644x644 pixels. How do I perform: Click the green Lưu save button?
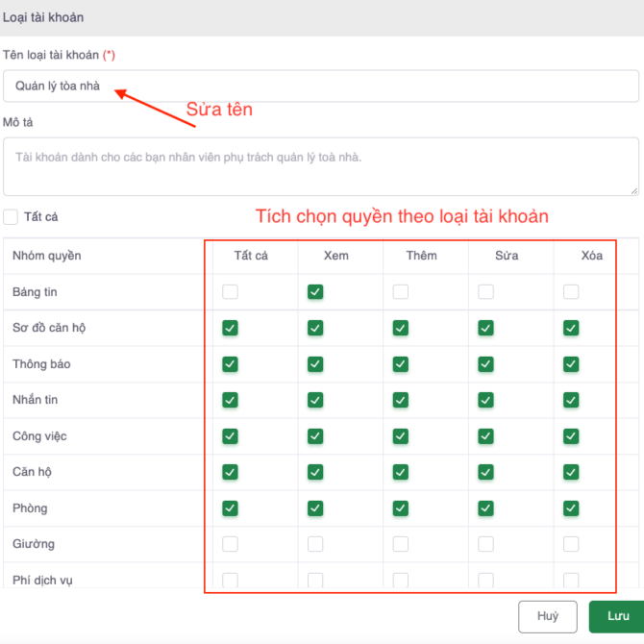pyautogui.click(x=616, y=616)
